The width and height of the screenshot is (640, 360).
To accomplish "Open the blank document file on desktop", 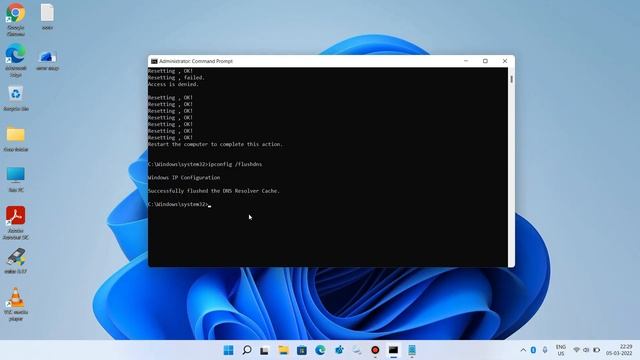I will (x=47, y=17).
